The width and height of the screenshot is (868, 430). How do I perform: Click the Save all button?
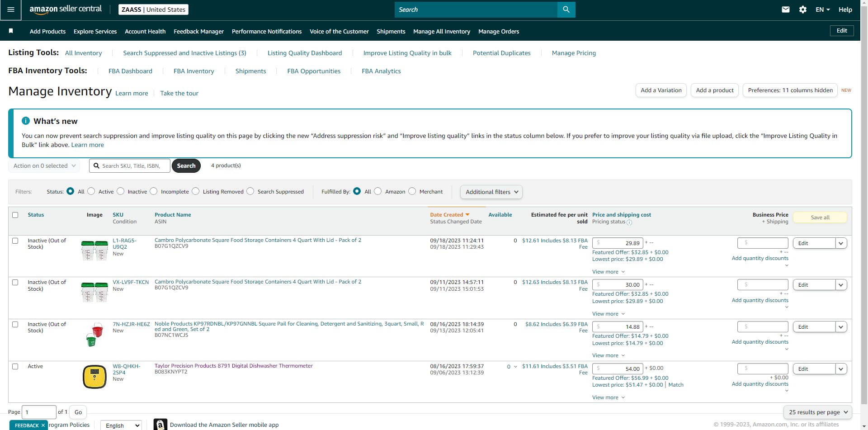coord(820,217)
